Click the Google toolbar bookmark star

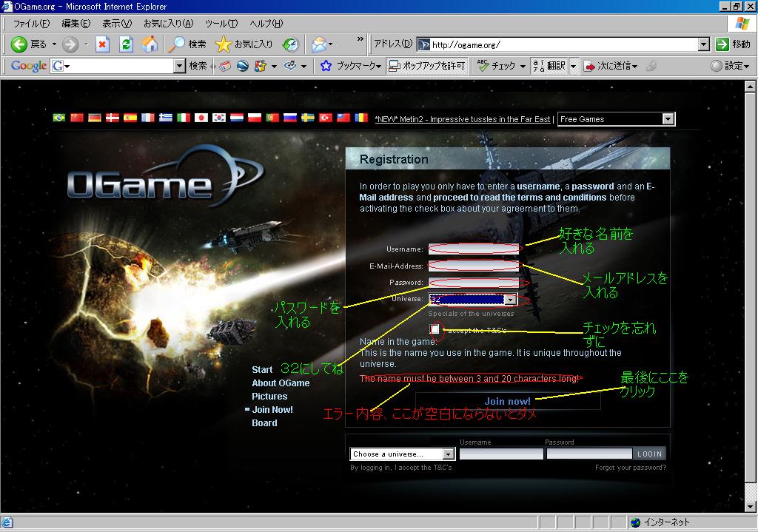click(326, 66)
